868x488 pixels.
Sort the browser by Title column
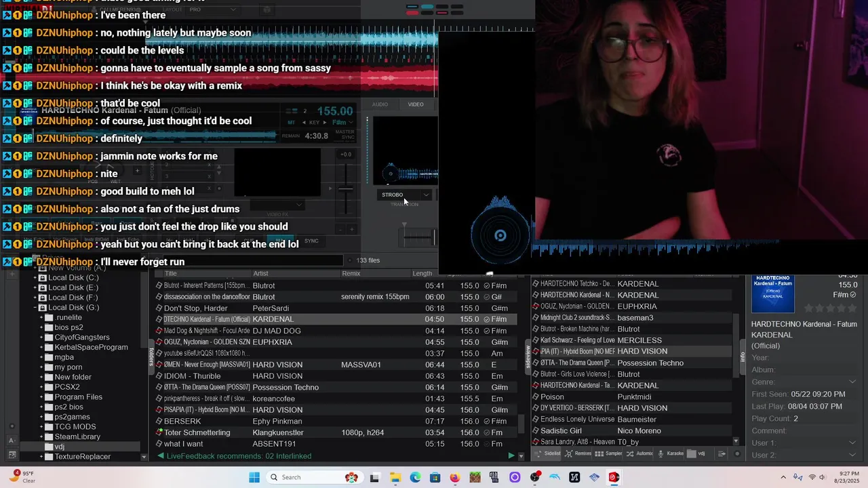pos(171,274)
